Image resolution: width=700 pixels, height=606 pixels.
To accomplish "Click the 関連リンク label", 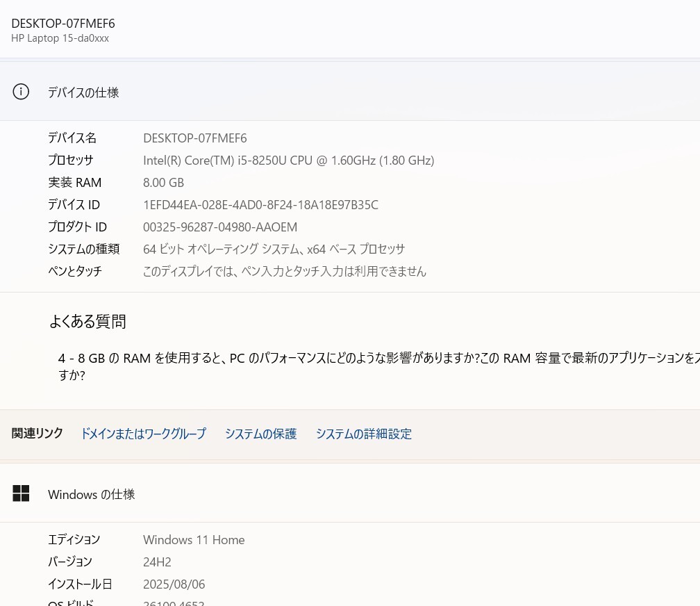I will click(x=37, y=433).
